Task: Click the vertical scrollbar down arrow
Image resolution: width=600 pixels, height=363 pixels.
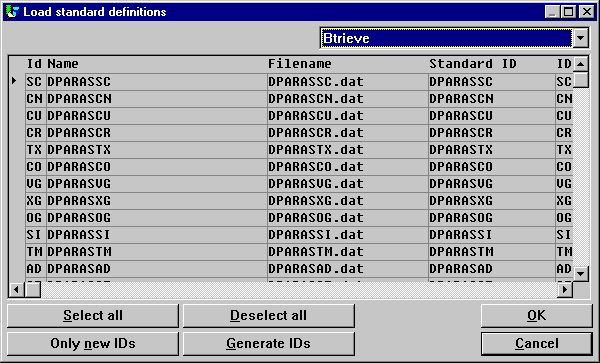Action: point(580,273)
